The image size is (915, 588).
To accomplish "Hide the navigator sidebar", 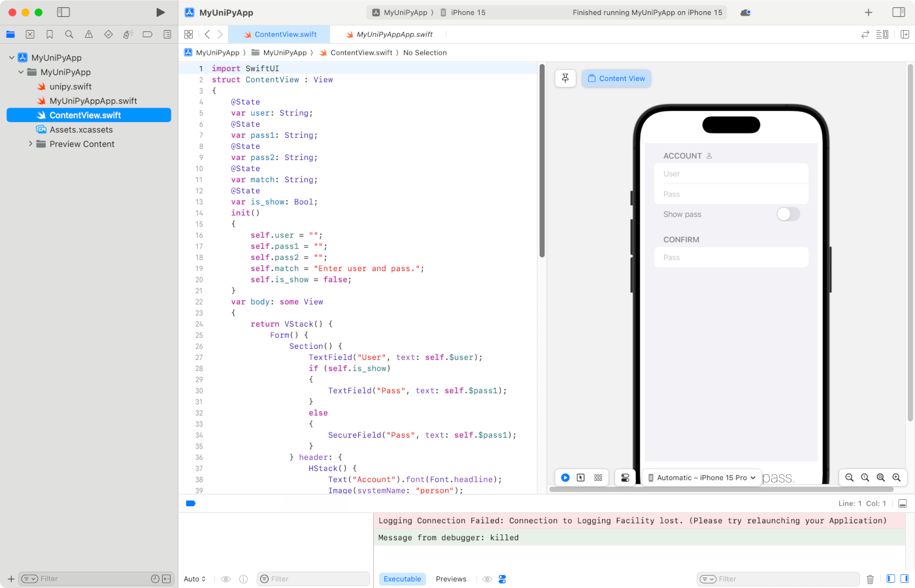I will click(x=63, y=12).
